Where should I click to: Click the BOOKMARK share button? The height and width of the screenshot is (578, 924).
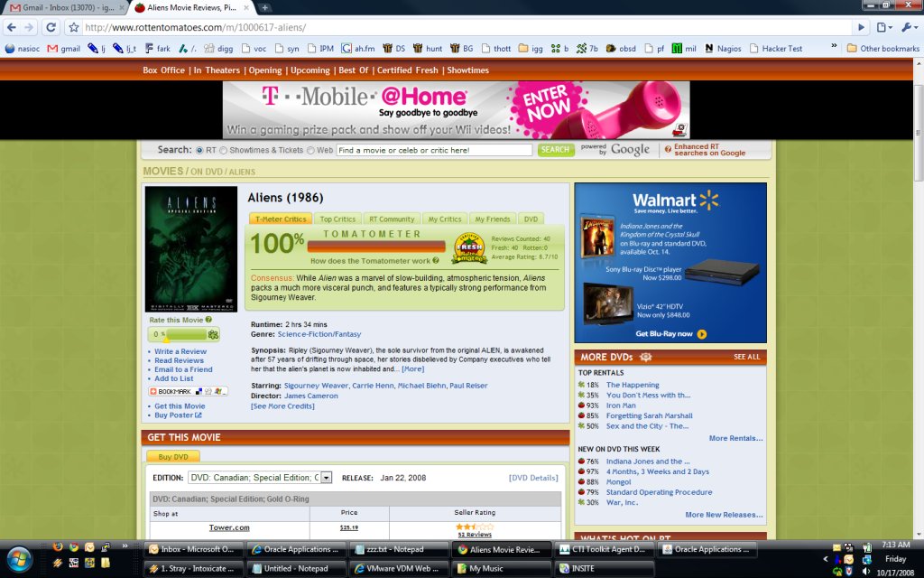pos(188,391)
